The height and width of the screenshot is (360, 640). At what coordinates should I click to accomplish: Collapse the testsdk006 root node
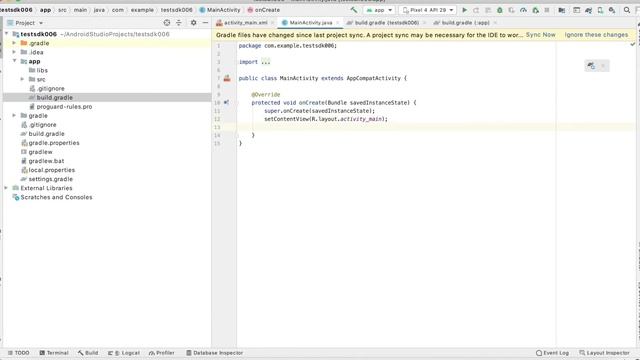[x=7, y=34]
